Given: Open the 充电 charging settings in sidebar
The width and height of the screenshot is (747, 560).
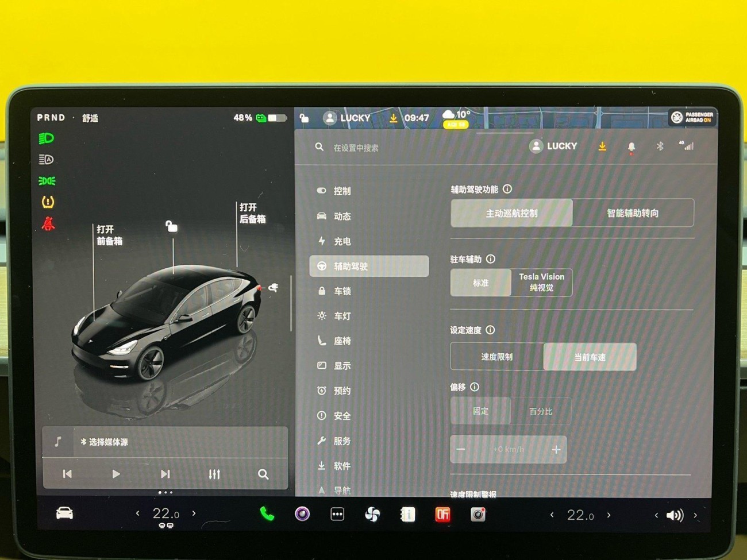Looking at the screenshot, I should 342,241.
